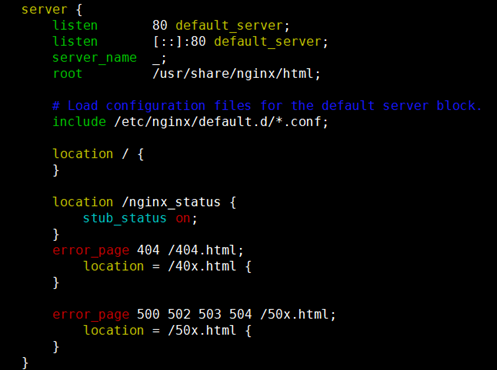Click the 'server' keyword at top
The width and height of the screenshot is (497, 370).
coord(44,9)
